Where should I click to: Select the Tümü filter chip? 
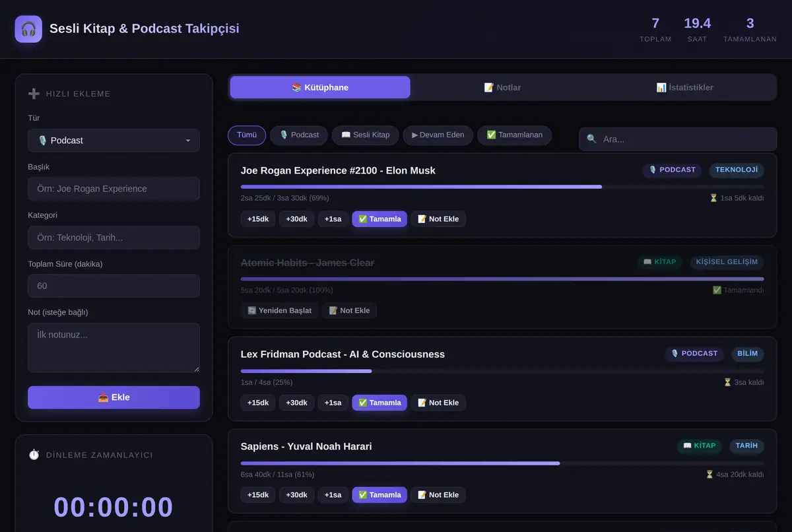(x=247, y=135)
